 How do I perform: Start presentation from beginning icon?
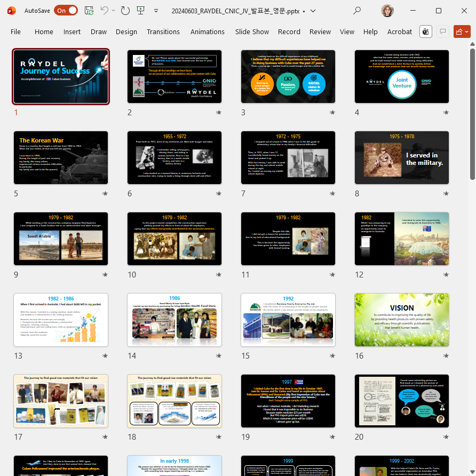click(x=140, y=11)
